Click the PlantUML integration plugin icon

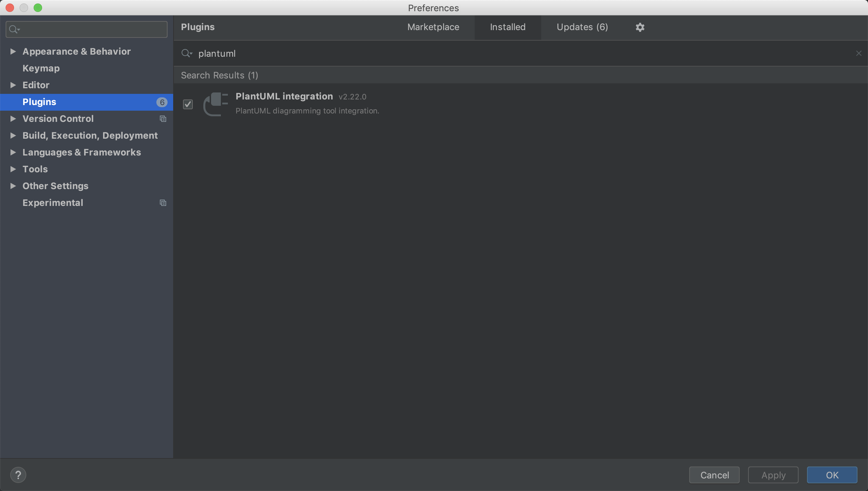215,104
